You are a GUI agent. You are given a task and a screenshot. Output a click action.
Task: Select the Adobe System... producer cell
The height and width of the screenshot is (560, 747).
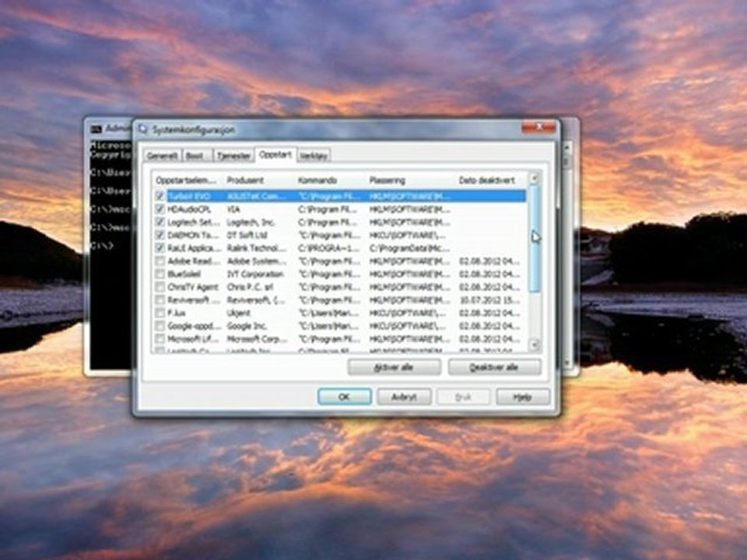click(x=257, y=261)
